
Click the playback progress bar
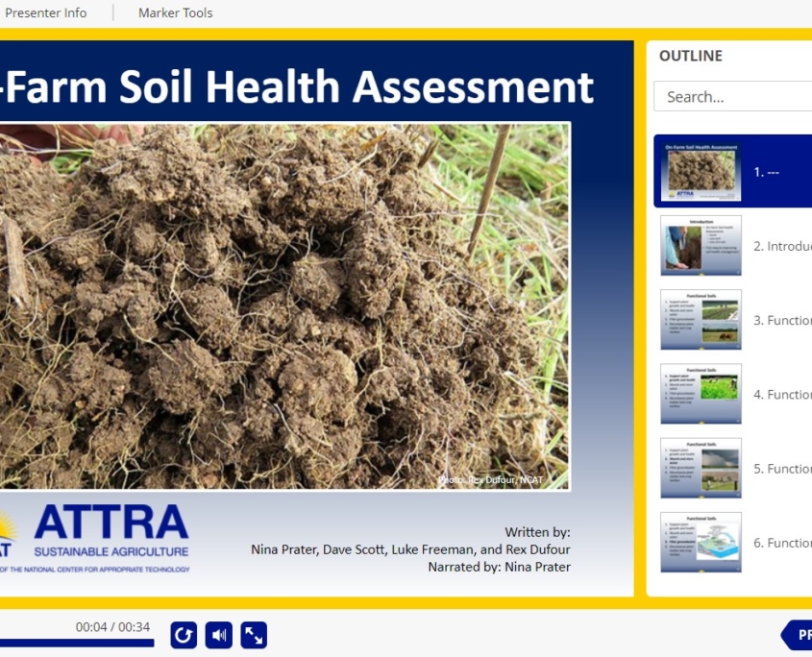(x=77, y=644)
